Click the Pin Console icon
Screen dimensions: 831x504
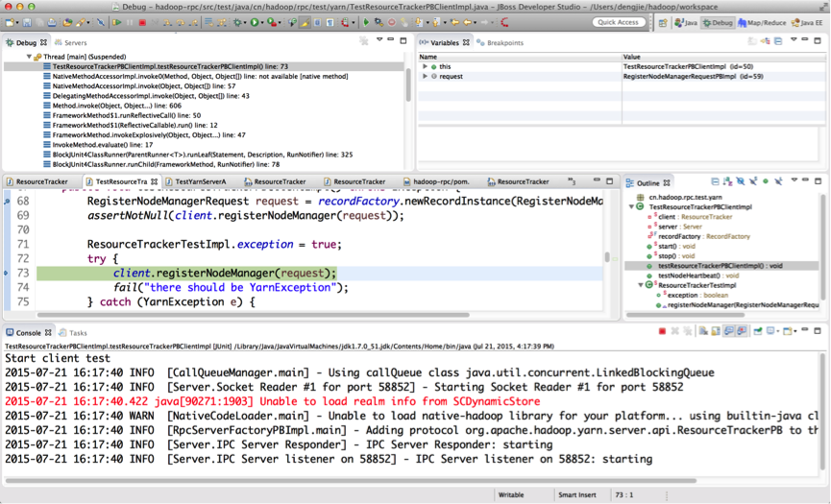[758, 331]
